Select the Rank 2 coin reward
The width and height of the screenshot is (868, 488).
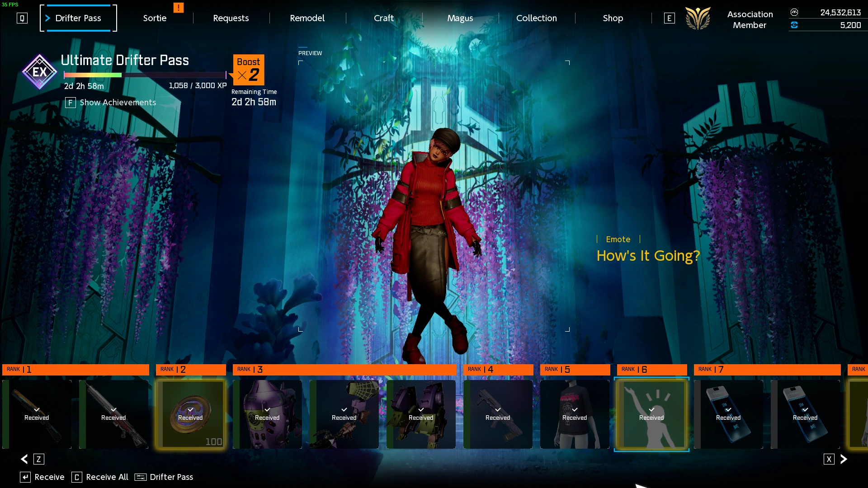[190, 414]
